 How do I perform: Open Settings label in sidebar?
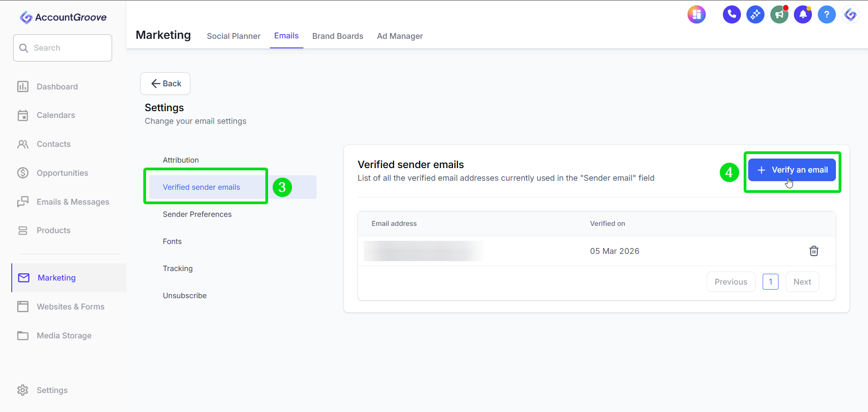tap(52, 390)
